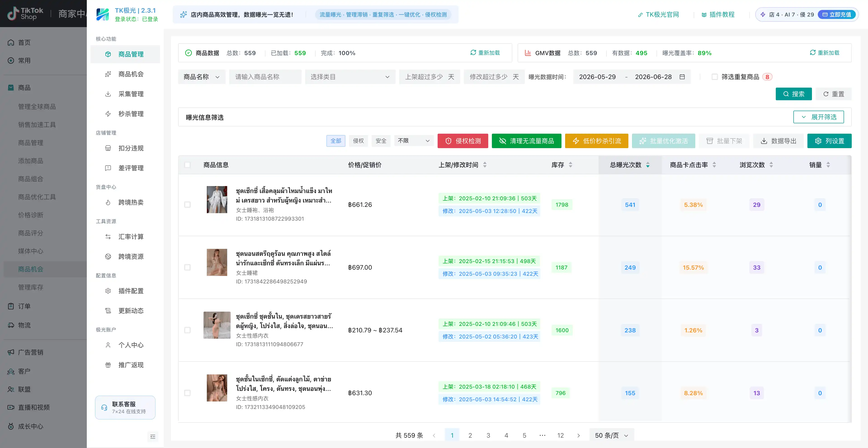
Task: Click the 更新动态 icon
Action: (108, 311)
